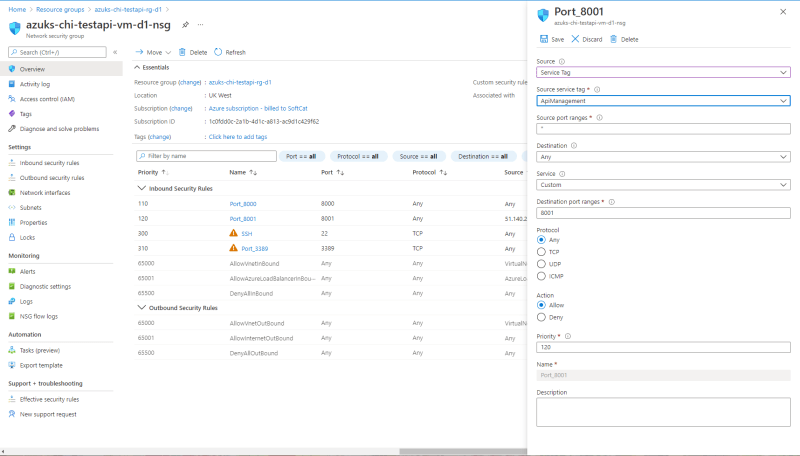800x456 pixels.
Task: Select the UDP protocol radio button
Action: 541,264
